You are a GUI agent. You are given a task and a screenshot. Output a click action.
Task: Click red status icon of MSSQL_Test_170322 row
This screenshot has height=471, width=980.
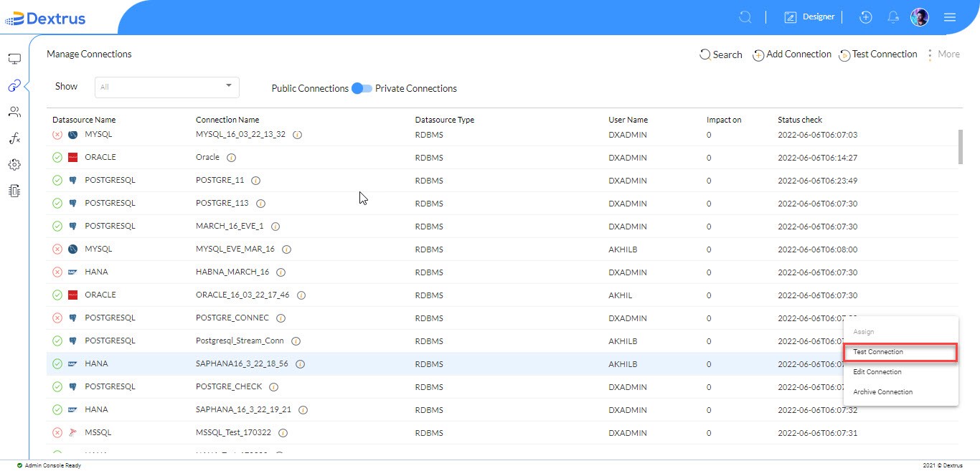point(57,432)
